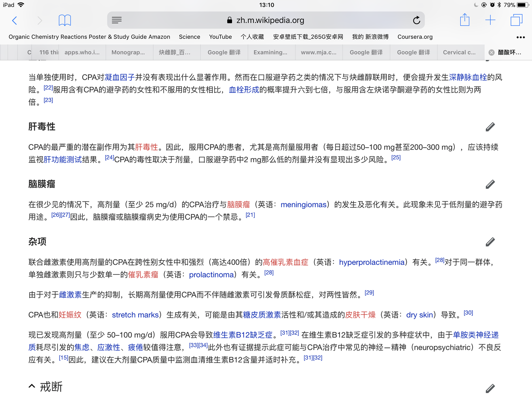
Task: Open the bookmarks book icon
Action: (x=65, y=20)
